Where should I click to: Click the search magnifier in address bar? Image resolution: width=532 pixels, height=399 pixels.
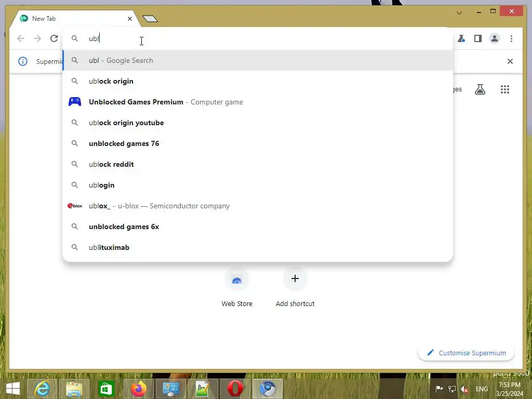75,38
